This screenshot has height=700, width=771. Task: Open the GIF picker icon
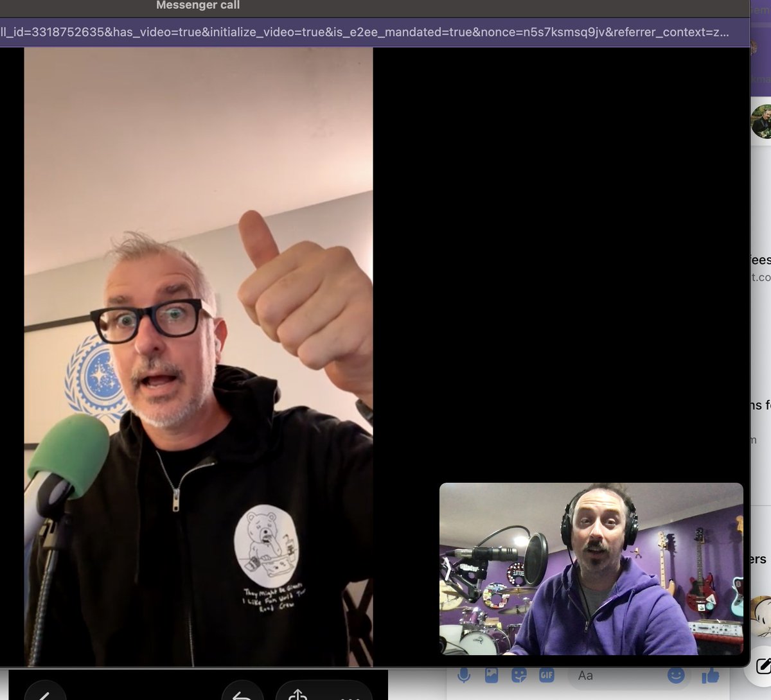pyautogui.click(x=547, y=675)
